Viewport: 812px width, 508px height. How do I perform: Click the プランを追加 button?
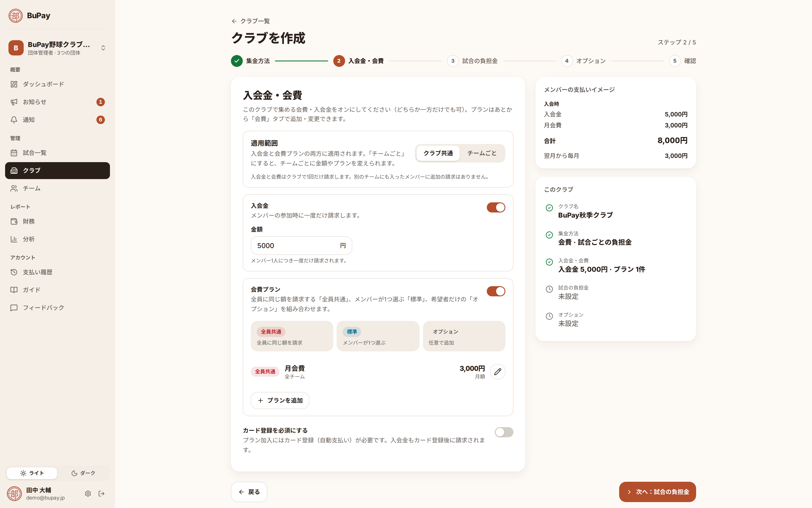click(x=280, y=400)
